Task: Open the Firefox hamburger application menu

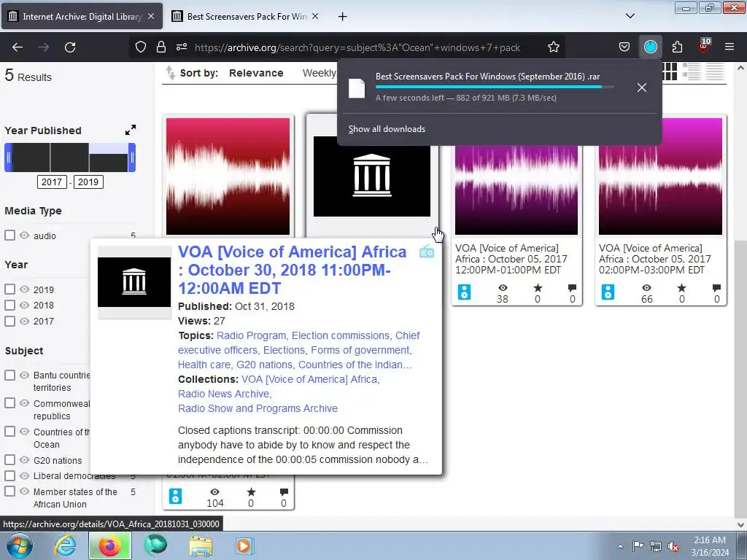Action: tap(729, 47)
